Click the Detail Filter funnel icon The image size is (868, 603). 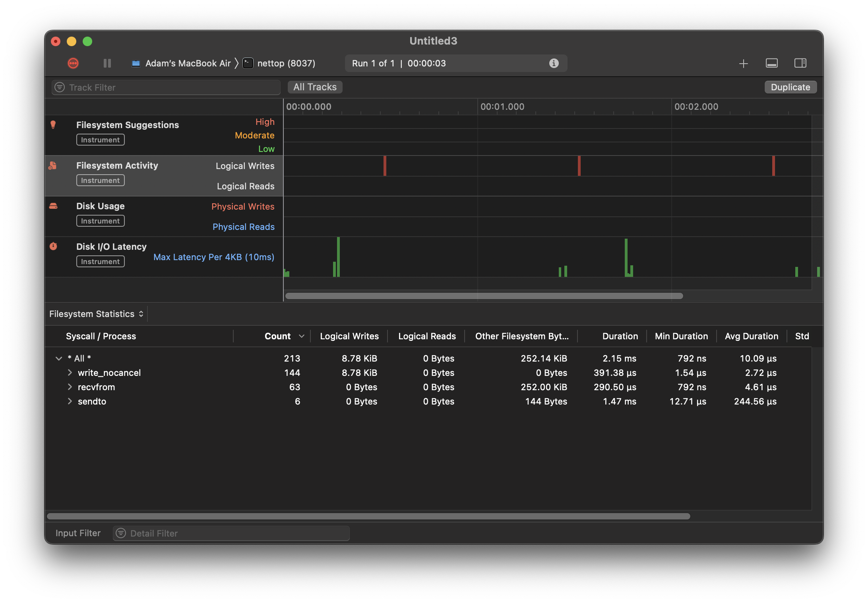(x=121, y=533)
